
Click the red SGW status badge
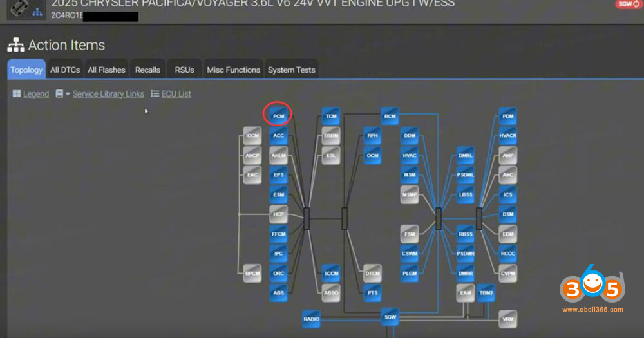[629, 4]
